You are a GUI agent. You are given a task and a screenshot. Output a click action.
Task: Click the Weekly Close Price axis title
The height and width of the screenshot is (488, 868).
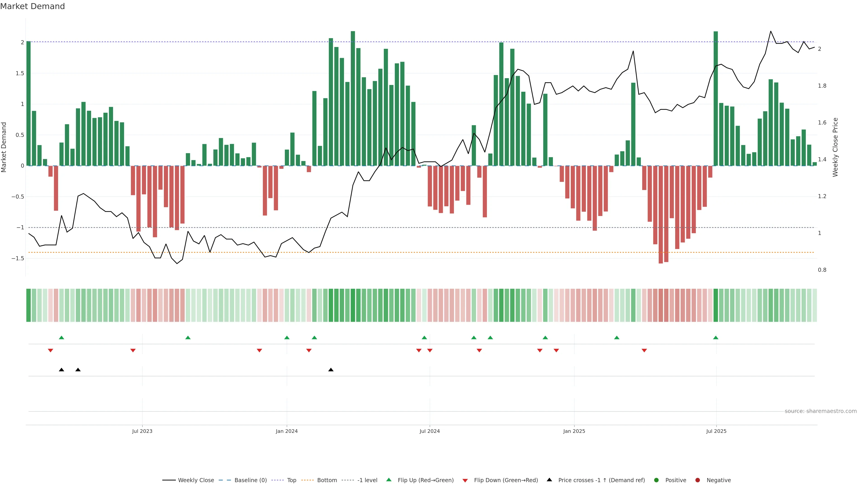point(835,147)
